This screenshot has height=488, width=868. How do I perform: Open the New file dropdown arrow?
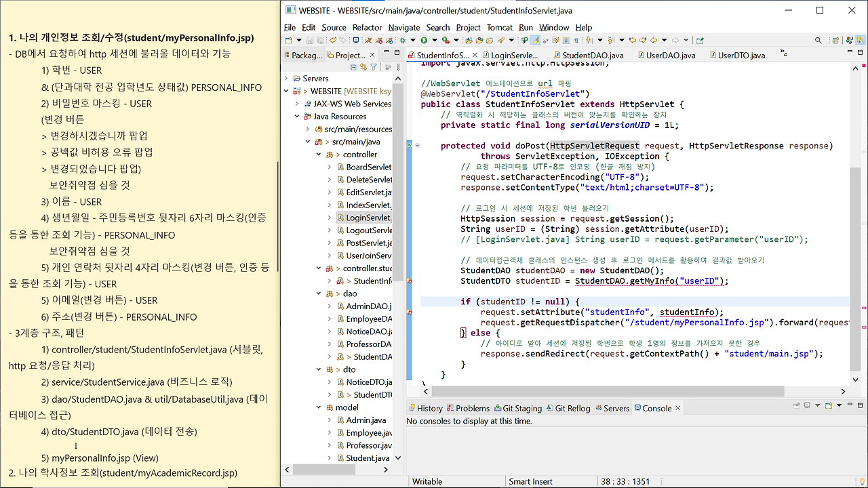[298, 41]
